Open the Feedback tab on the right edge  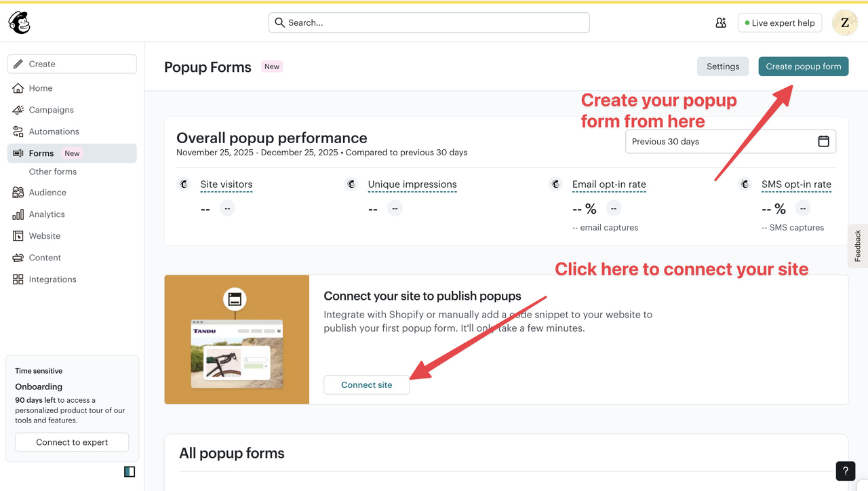pyautogui.click(x=857, y=245)
